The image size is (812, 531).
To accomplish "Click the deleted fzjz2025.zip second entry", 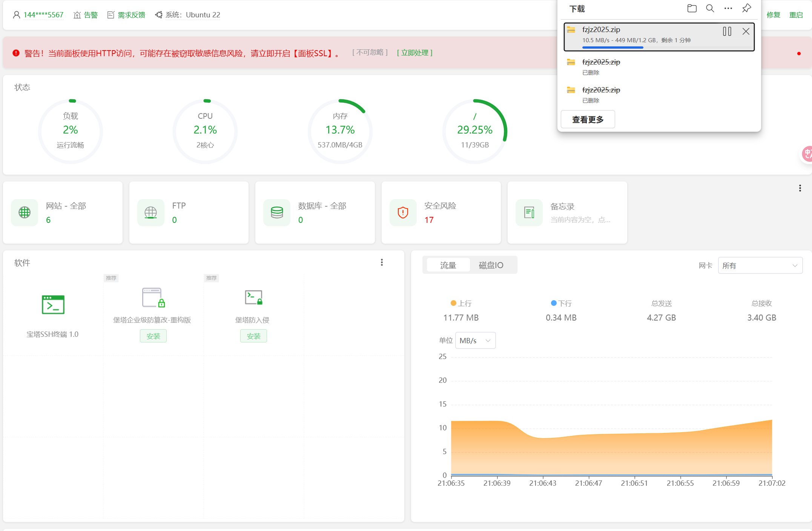I will coord(659,66).
